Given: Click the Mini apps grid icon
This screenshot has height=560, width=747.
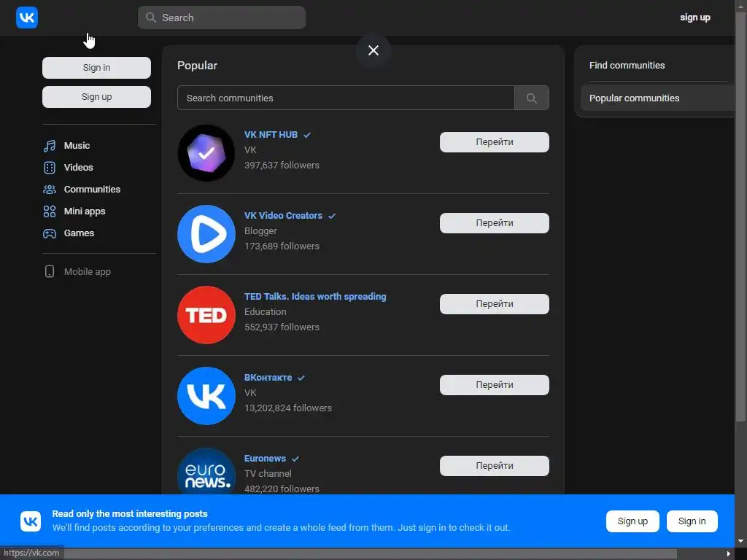Looking at the screenshot, I should pos(50,211).
